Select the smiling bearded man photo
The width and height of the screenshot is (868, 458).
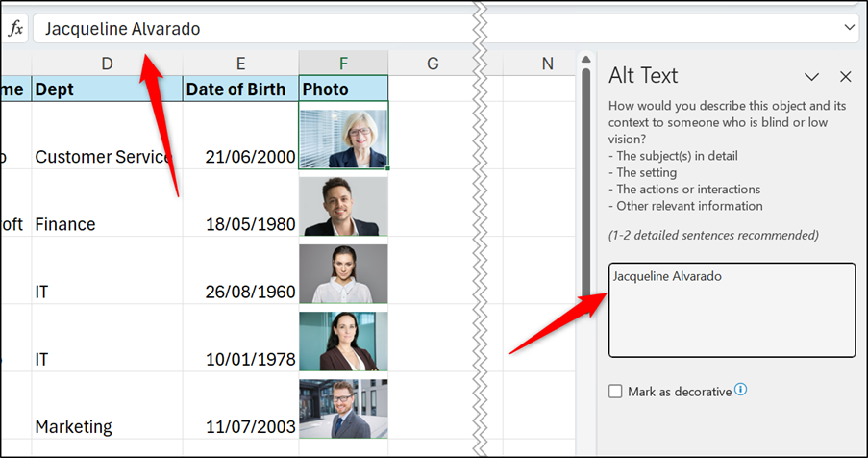(343, 206)
